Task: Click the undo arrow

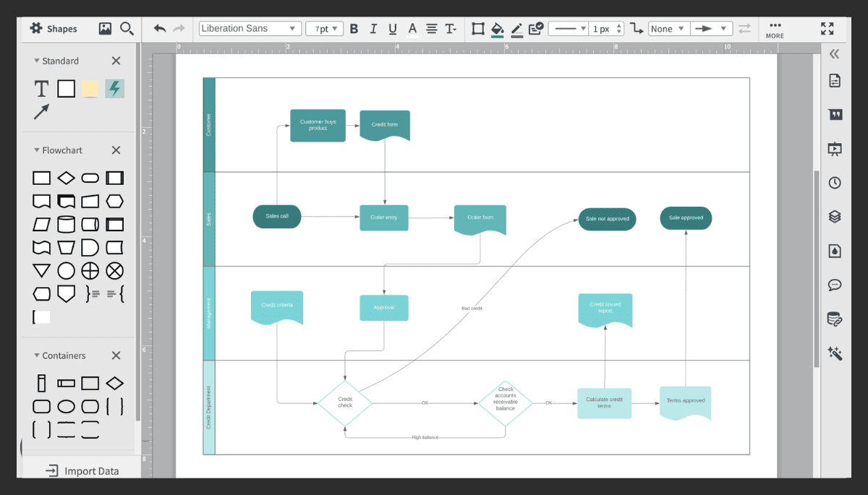Action: click(x=158, y=28)
